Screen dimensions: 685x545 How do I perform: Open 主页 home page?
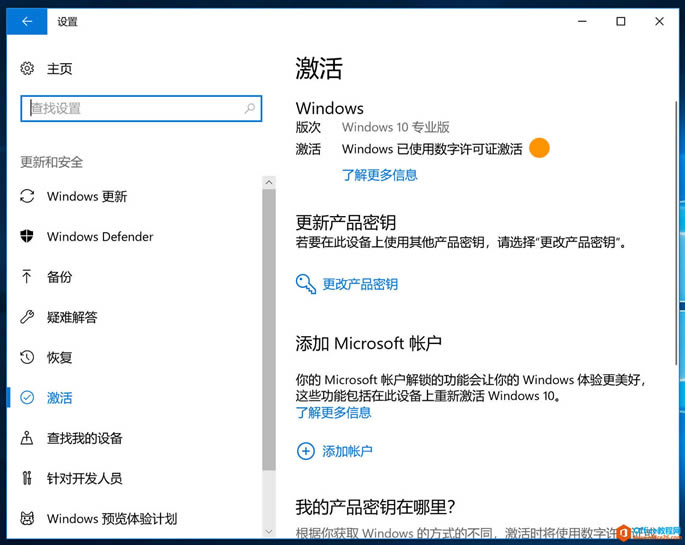[59, 69]
